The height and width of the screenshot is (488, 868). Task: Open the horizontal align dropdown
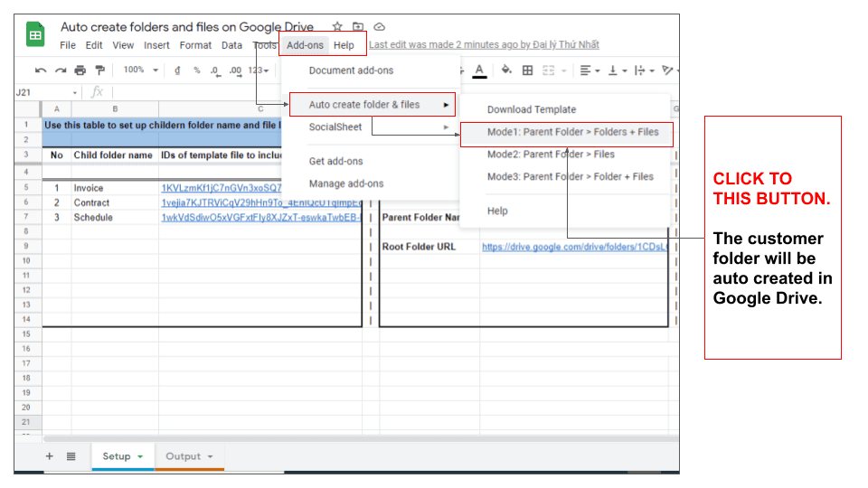coord(590,70)
